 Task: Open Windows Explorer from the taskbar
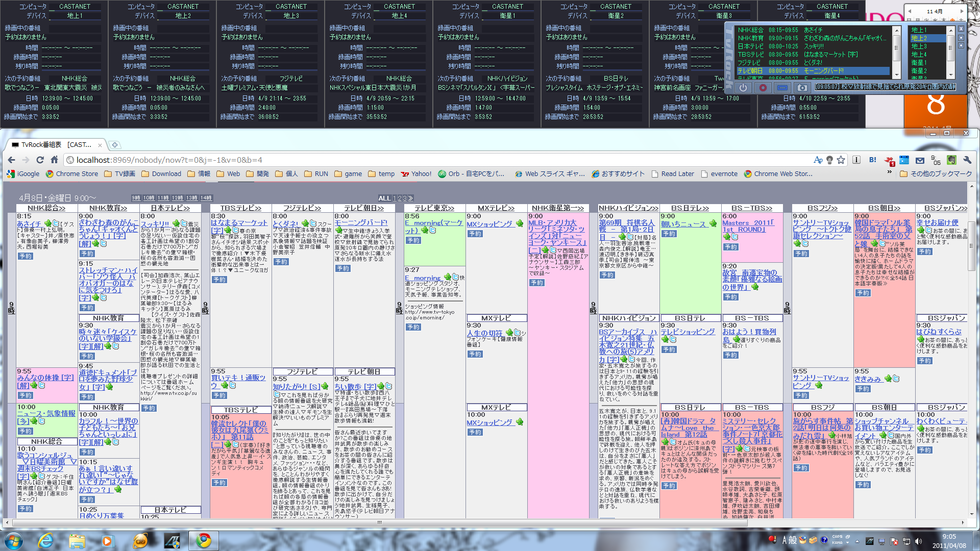click(x=77, y=540)
